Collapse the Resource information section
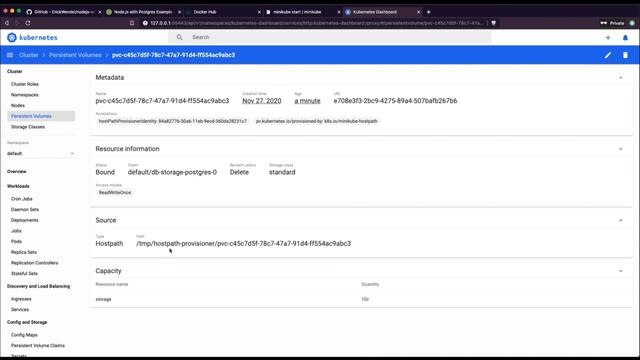 coord(620,149)
